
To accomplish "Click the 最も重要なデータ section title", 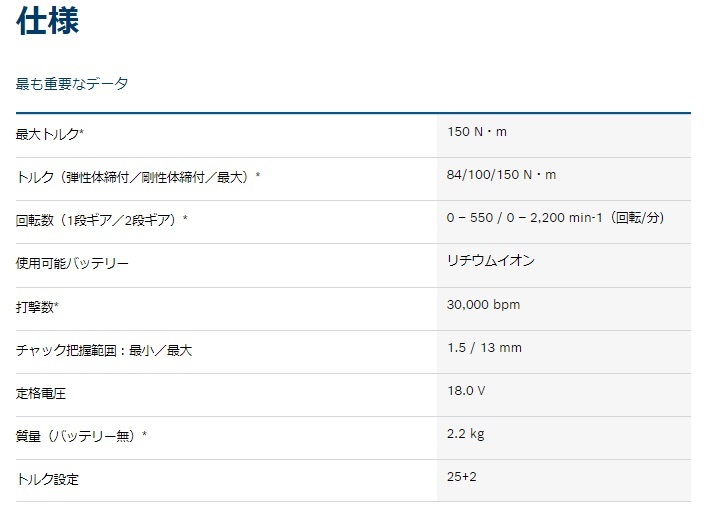I will pos(72,84).
